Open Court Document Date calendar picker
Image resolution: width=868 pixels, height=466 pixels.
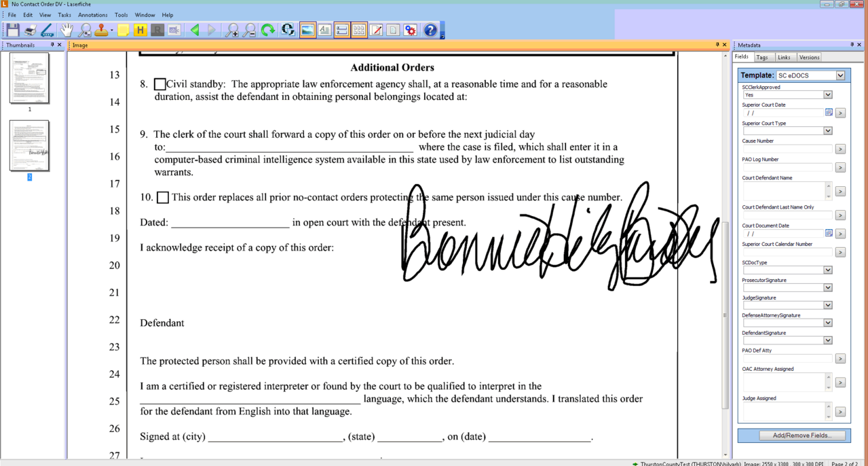(x=828, y=234)
